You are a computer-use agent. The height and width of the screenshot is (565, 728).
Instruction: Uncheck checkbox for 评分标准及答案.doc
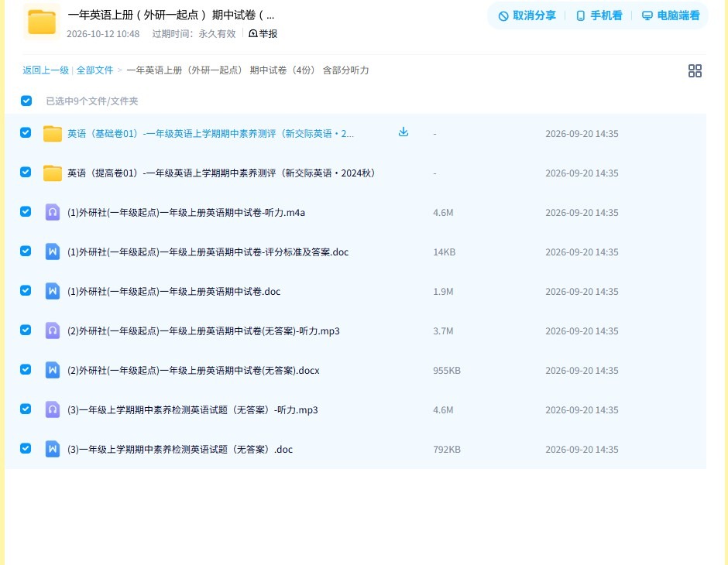pos(26,251)
